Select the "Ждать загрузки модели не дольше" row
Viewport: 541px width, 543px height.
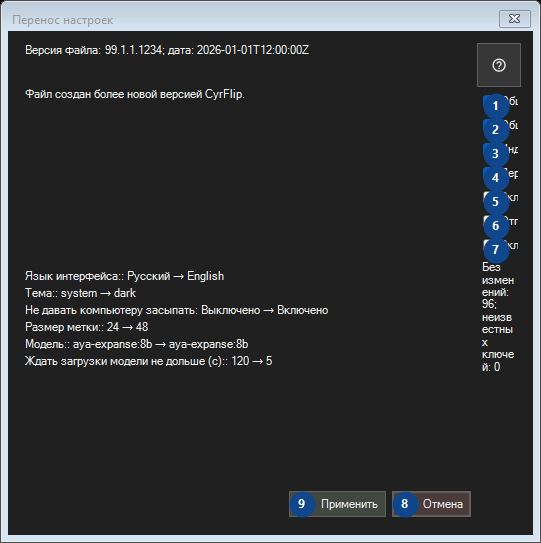(x=149, y=361)
